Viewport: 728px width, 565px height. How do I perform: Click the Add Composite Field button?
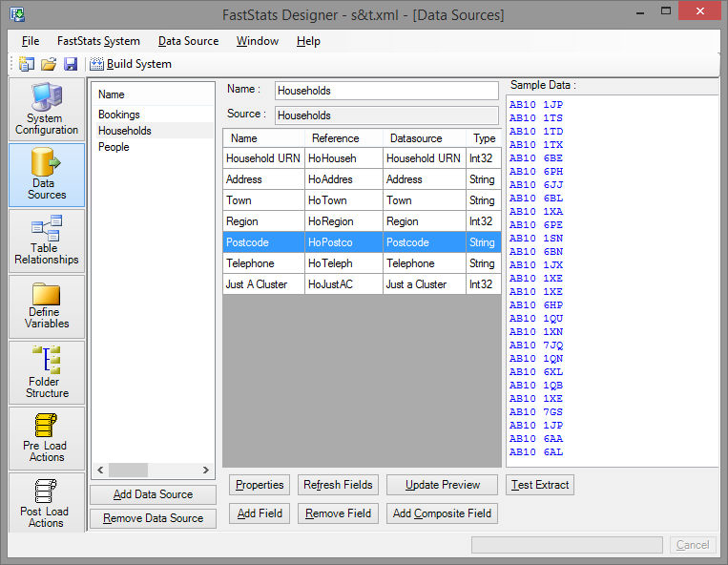442,513
